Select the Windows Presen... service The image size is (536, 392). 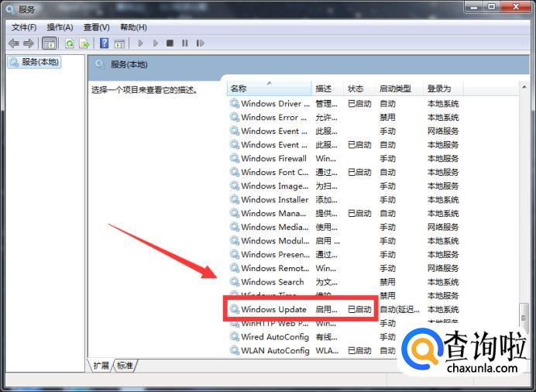345,254
